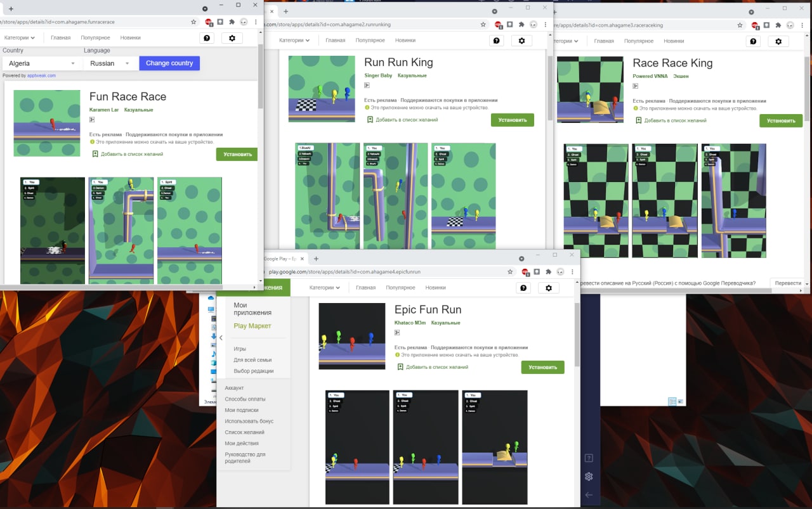Open new tab in Fun Race Race window

coord(11,9)
